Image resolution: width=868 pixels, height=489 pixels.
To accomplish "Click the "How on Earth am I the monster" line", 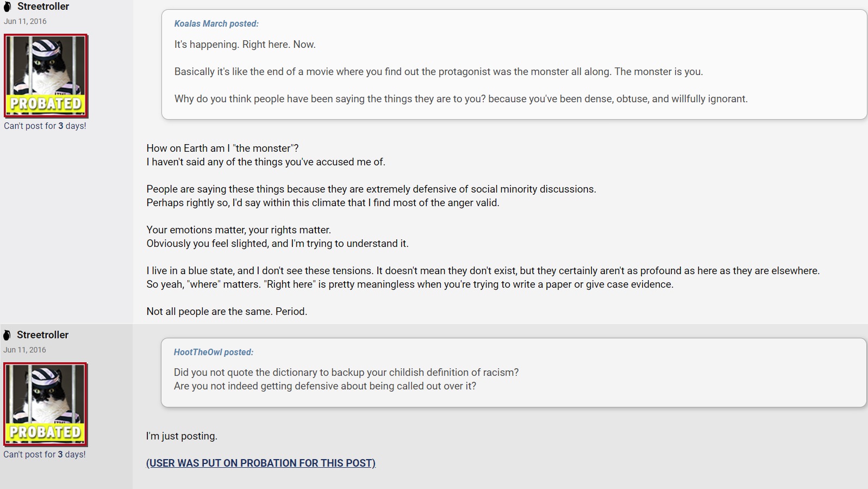I will point(222,148).
